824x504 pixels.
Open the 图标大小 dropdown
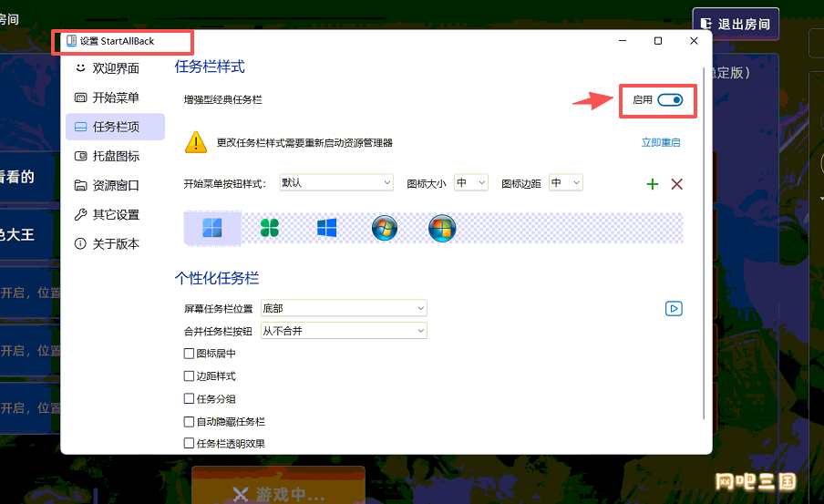(471, 182)
